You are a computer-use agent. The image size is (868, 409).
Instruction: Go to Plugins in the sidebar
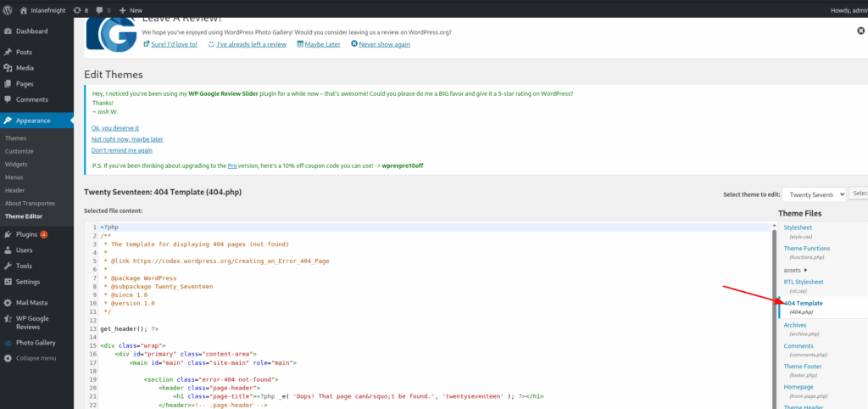tap(26, 234)
